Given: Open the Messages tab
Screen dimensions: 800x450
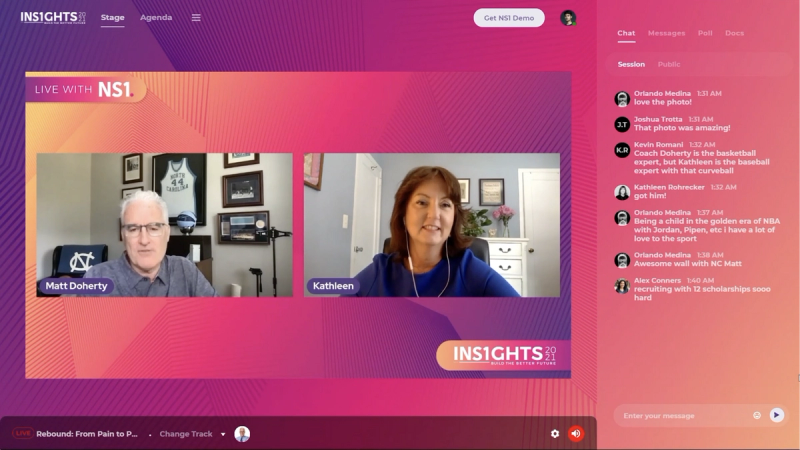Looking at the screenshot, I should coord(666,33).
